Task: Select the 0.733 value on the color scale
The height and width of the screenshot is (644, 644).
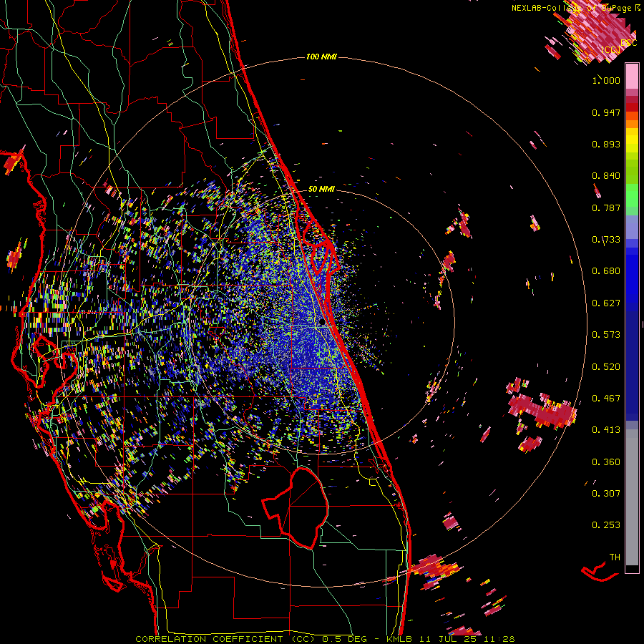Action: coord(606,240)
